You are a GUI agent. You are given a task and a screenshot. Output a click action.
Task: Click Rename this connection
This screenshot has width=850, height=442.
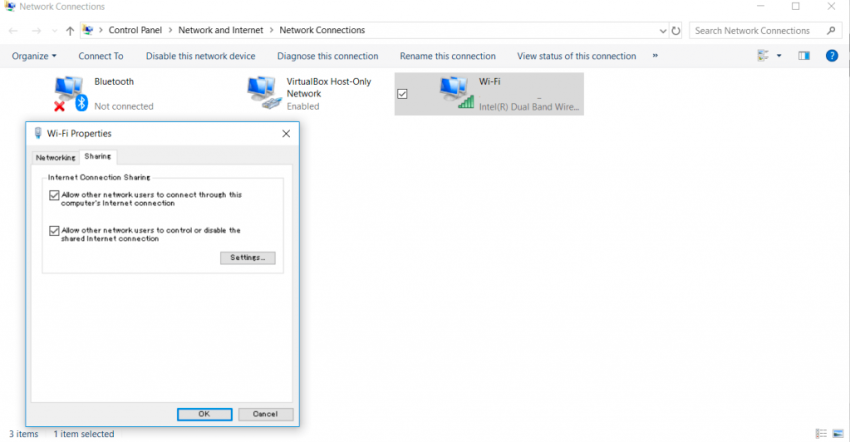448,56
